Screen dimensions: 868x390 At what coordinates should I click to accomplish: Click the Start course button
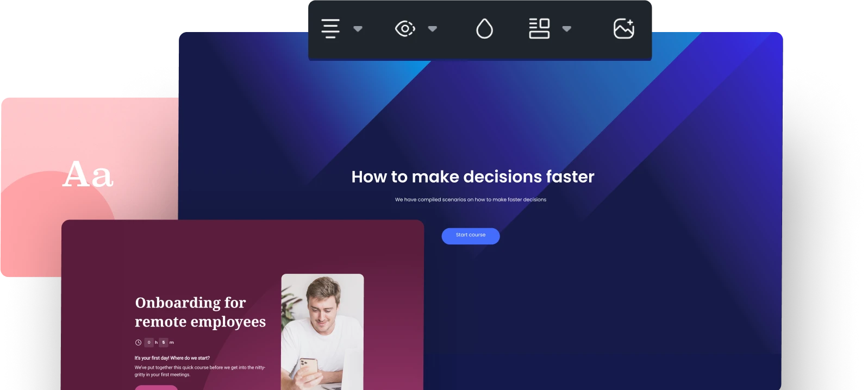471,236
